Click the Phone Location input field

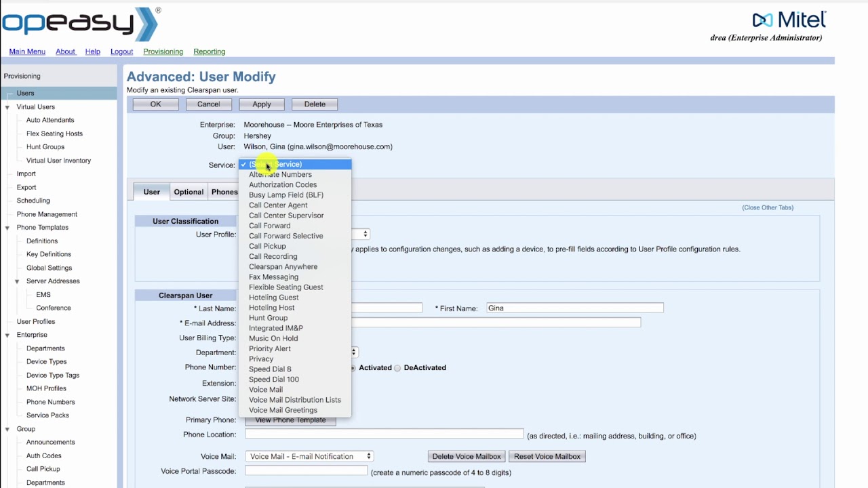(384, 434)
